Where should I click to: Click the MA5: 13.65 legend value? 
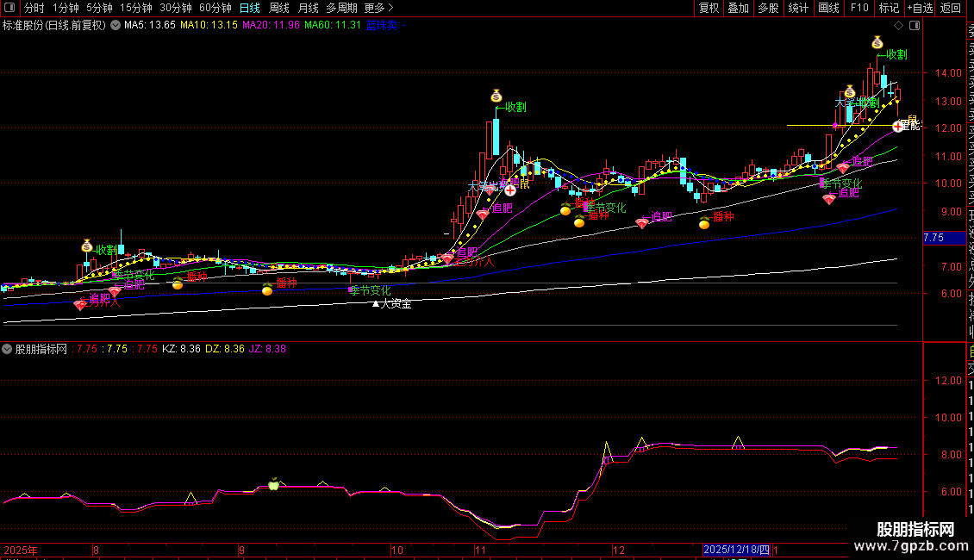point(150,26)
